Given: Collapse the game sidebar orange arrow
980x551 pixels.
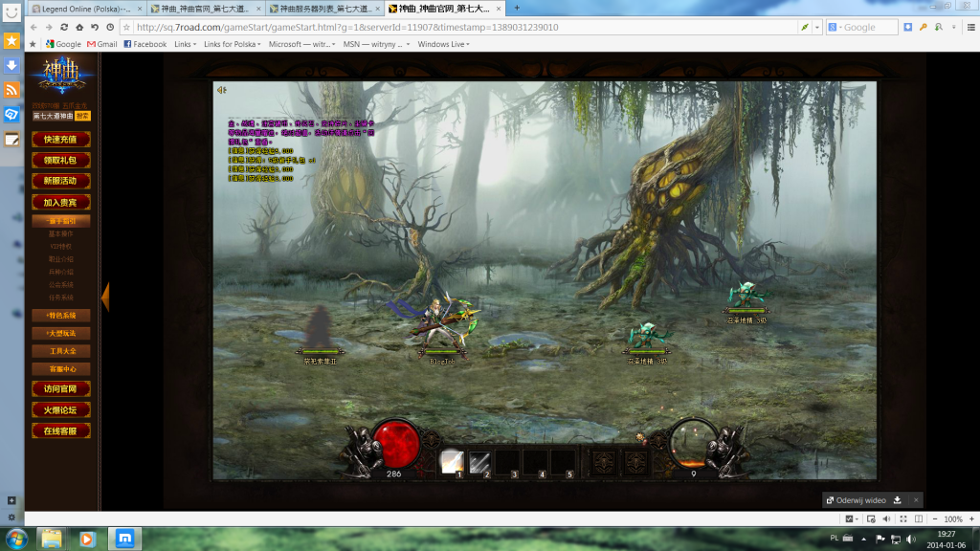Looking at the screenshot, I should coord(105,297).
